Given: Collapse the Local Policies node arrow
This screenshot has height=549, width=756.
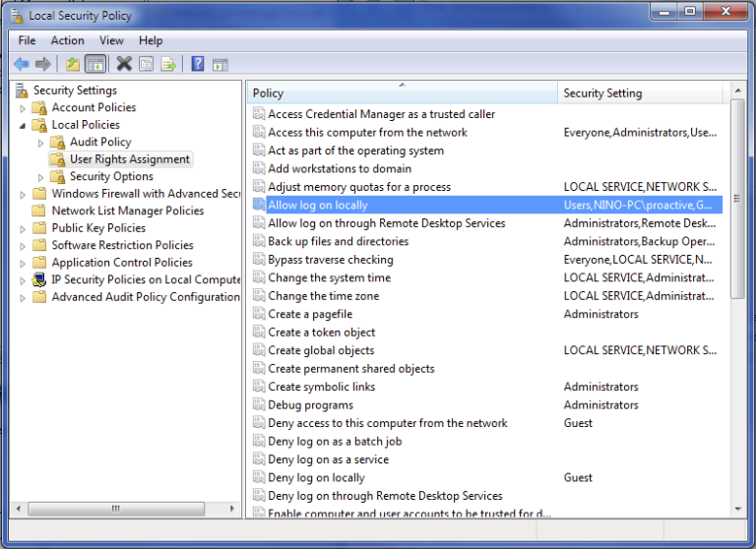Looking at the screenshot, I should [23, 126].
